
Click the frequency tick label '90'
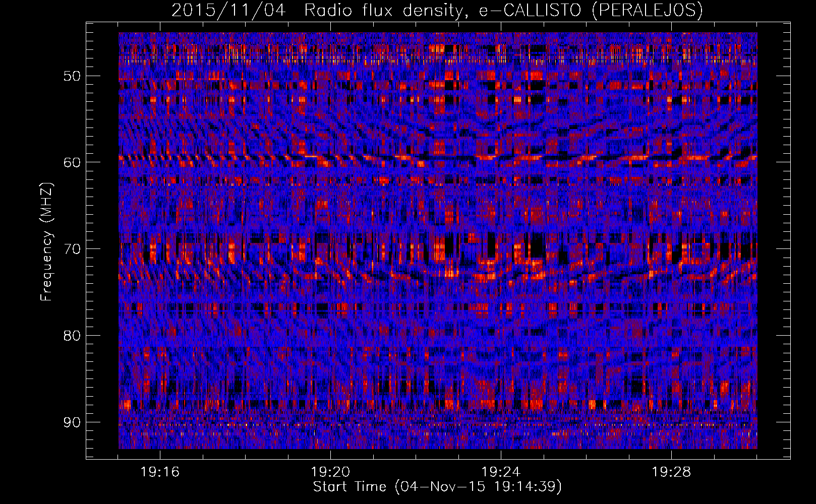click(72, 422)
